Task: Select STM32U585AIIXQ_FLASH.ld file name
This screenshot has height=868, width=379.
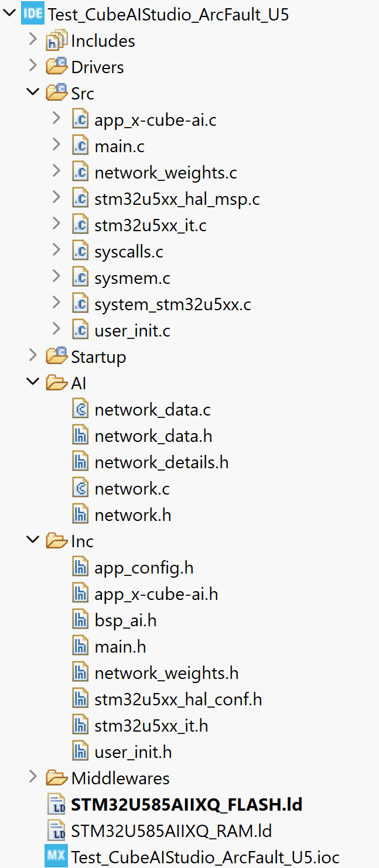Action: coord(187,805)
